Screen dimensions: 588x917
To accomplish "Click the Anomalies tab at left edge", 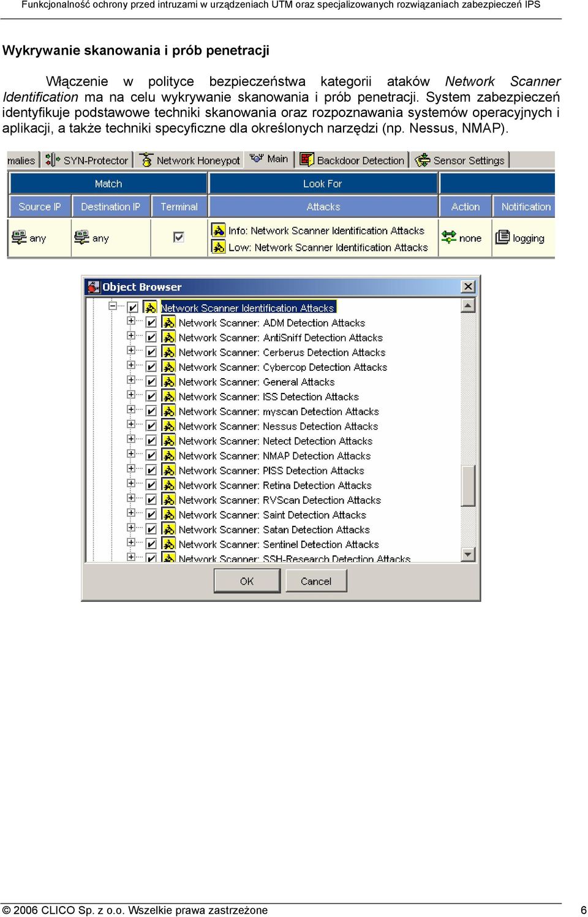I will pyautogui.click(x=23, y=160).
